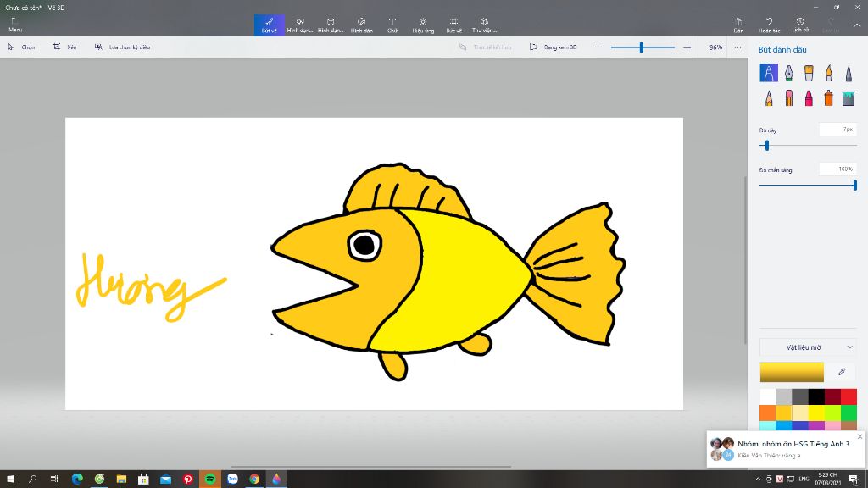
Task: Activate the Chọn select tool
Action: (x=21, y=47)
